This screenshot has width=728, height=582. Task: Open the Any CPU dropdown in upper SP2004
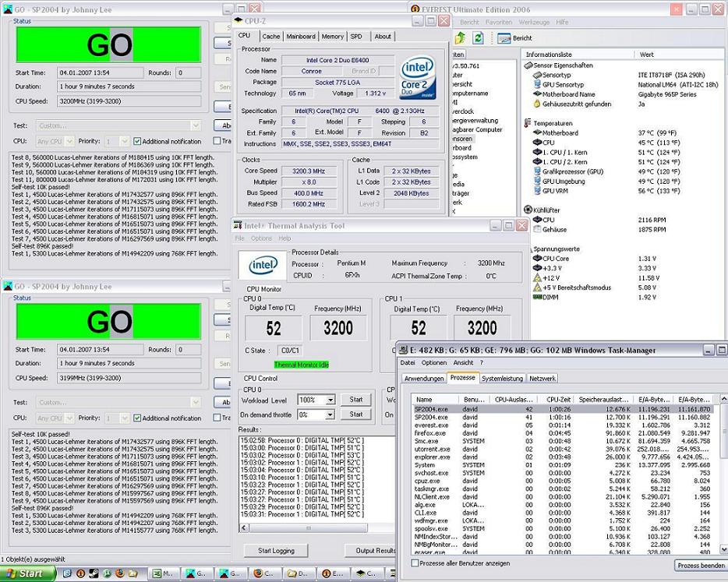(69, 141)
